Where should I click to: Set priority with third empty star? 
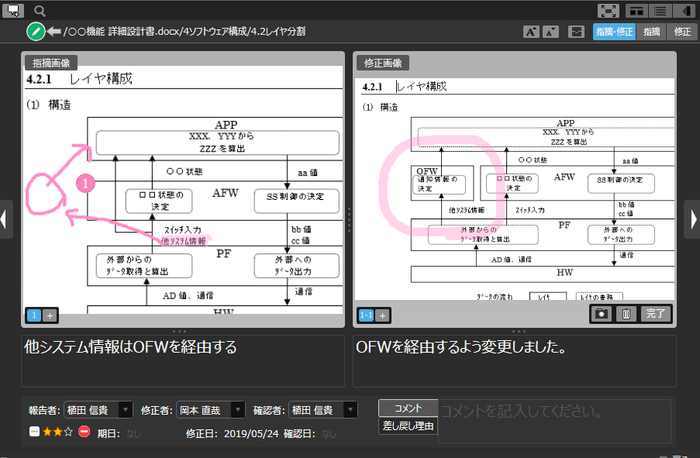(68, 432)
